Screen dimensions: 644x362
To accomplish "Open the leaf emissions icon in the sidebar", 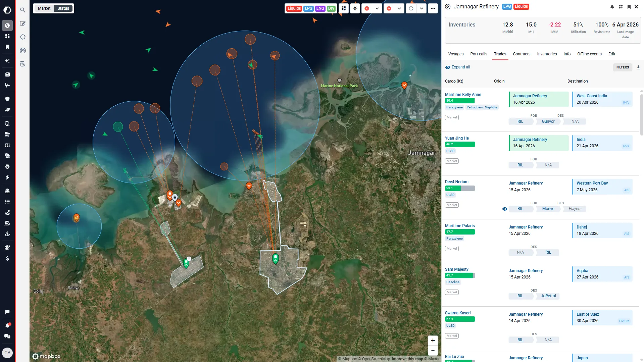I will pos(7,110).
